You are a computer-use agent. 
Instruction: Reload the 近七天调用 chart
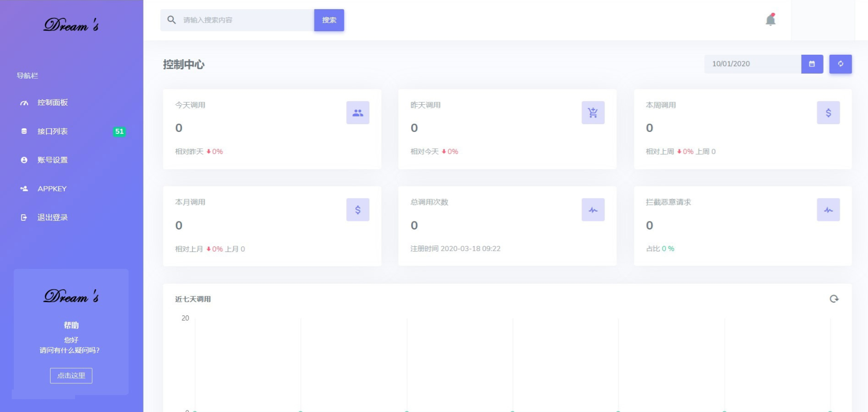click(834, 299)
